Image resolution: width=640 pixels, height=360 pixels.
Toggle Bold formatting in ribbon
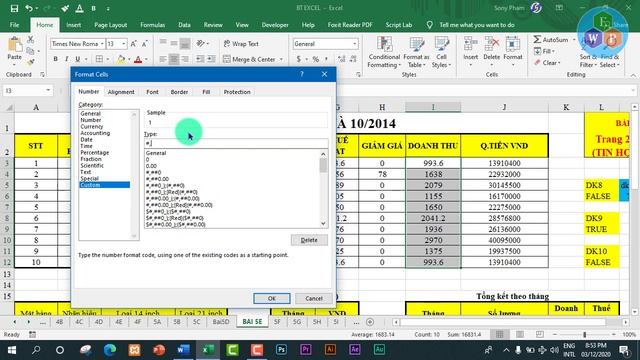pyautogui.click(x=56, y=59)
